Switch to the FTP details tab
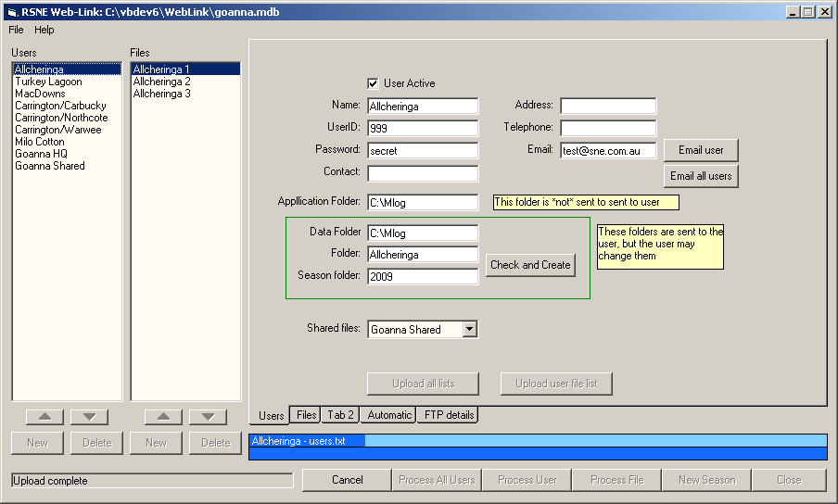Viewport: 838px width, 504px height. click(x=449, y=415)
